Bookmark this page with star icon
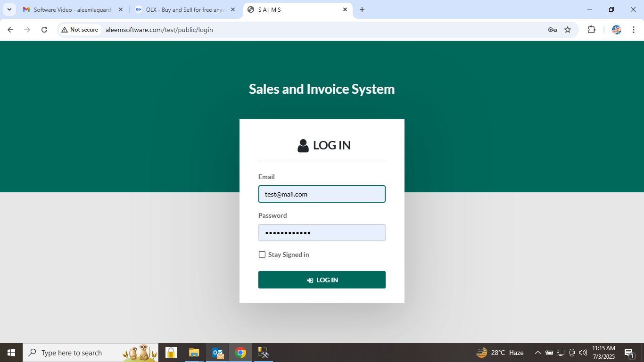 [x=568, y=30]
